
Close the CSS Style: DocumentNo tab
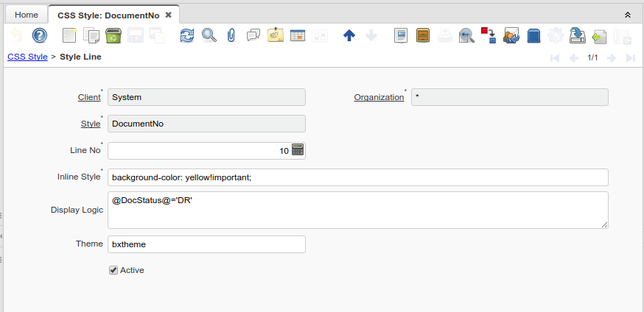tap(168, 15)
